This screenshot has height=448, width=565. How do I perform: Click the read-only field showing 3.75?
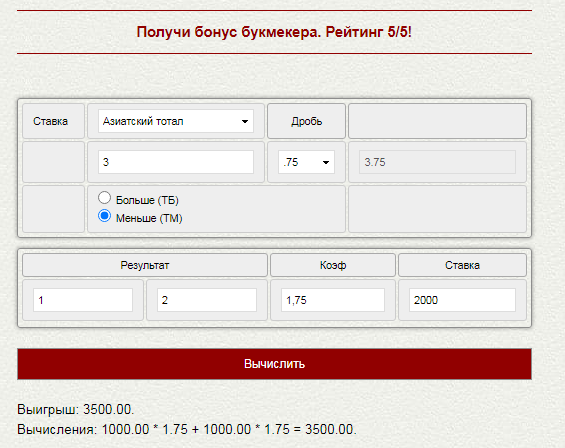click(437, 162)
